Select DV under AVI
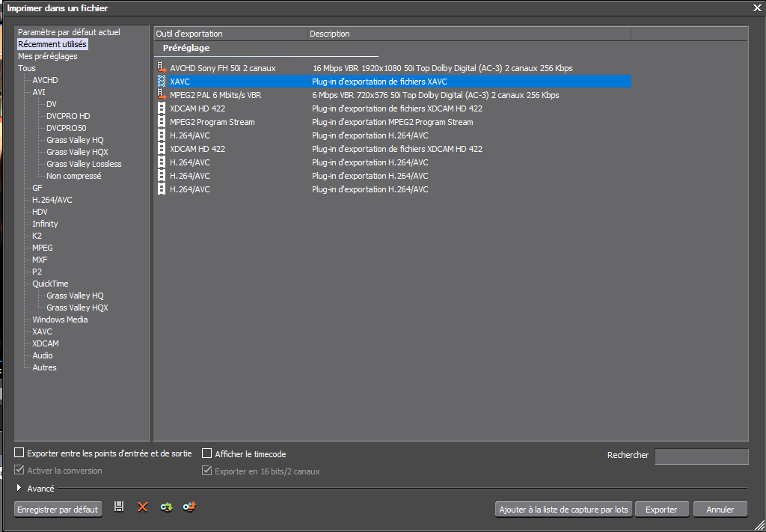 pyautogui.click(x=52, y=104)
